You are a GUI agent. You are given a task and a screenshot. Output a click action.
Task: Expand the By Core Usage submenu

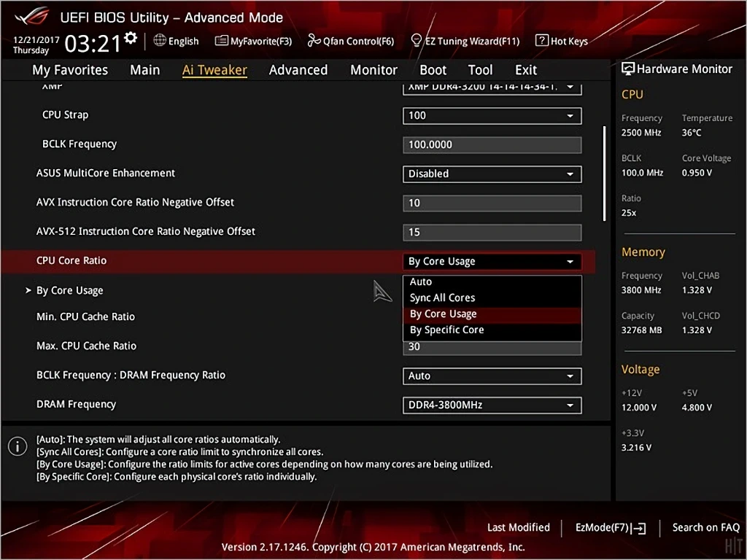tap(69, 290)
